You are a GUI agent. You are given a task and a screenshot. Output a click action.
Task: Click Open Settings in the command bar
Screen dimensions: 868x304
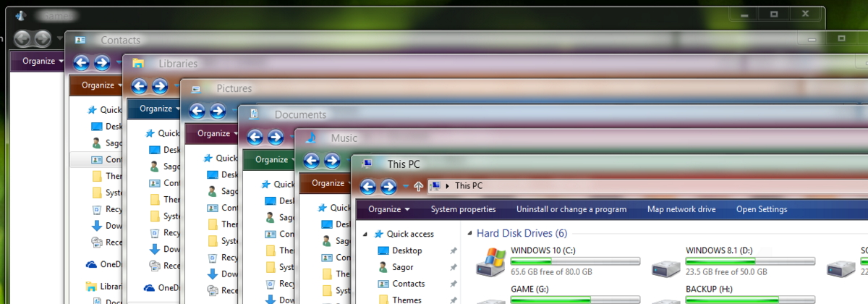pyautogui.click(x=762, y=209)
